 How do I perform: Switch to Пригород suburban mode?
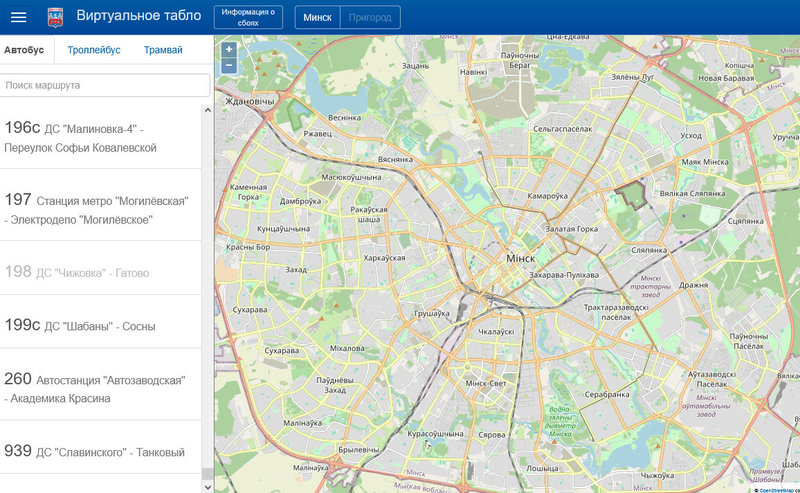(x=370, y=17)
